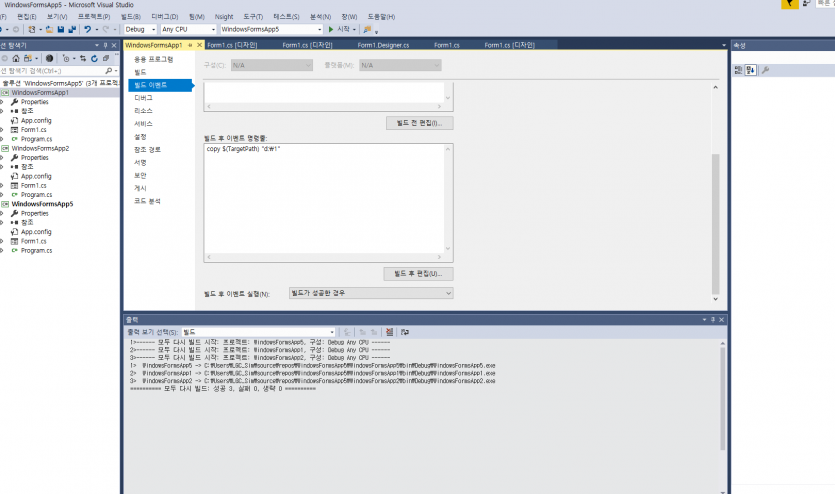The height and width of the screenshot is (494, 835).
Task: Click the Open File folder icon in toolbar
Action: click(49, 29)
